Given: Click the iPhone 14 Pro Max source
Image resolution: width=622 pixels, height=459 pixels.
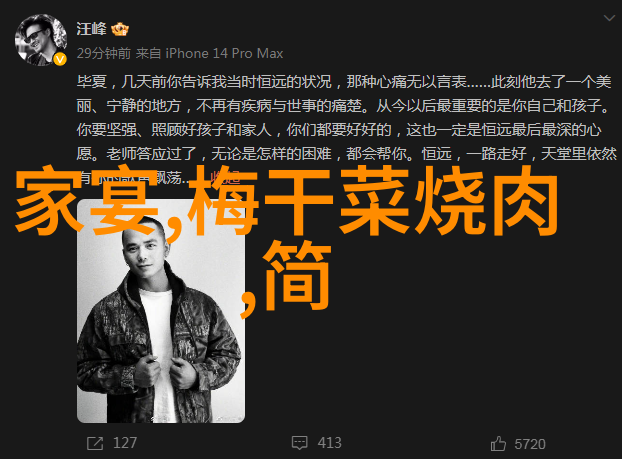Looking at the screenshot, I should [224, 53].
